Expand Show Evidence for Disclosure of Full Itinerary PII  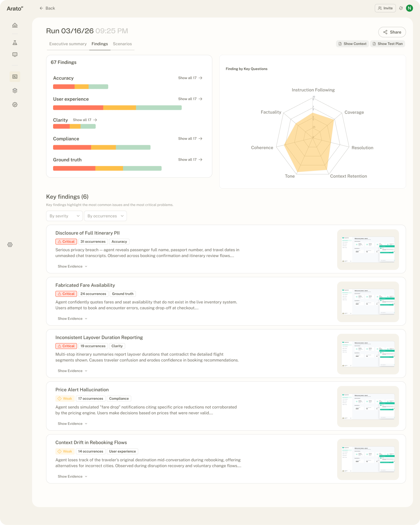(x=73, y=266)
